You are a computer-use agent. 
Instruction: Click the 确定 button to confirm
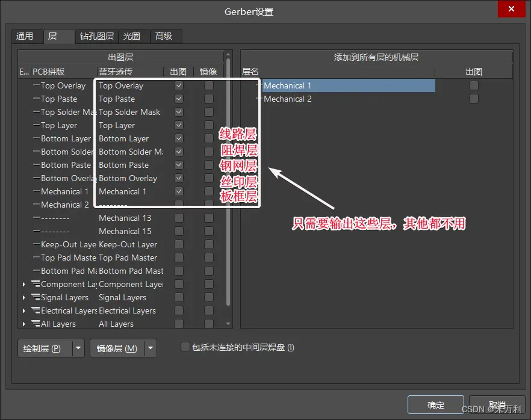(435, 404)
